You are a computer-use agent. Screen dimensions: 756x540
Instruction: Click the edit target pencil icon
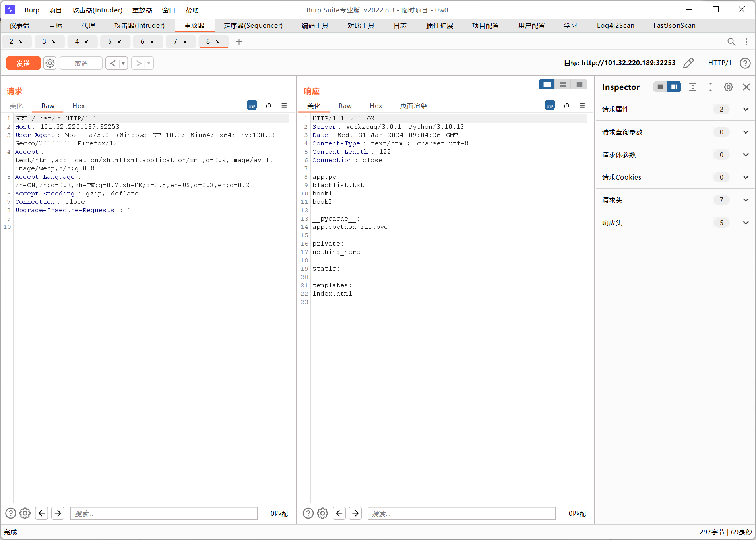pyautogui.click(x=688, y=63)
